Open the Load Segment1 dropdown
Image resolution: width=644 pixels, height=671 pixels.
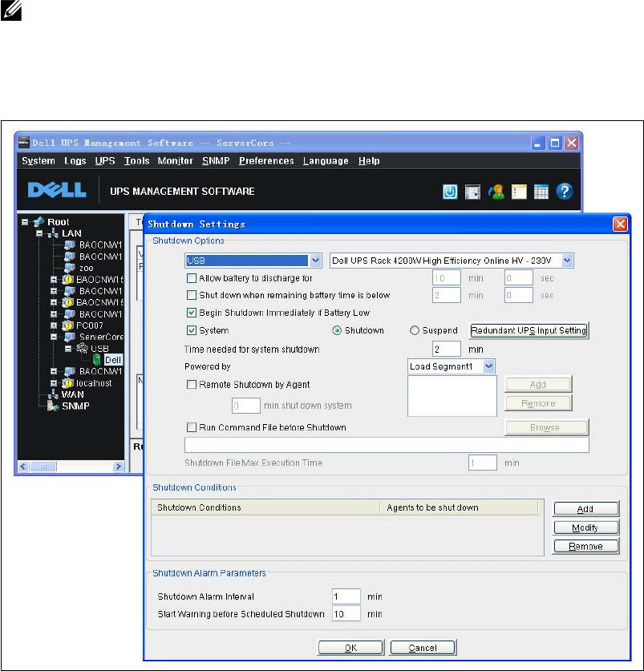coord(489,366)
